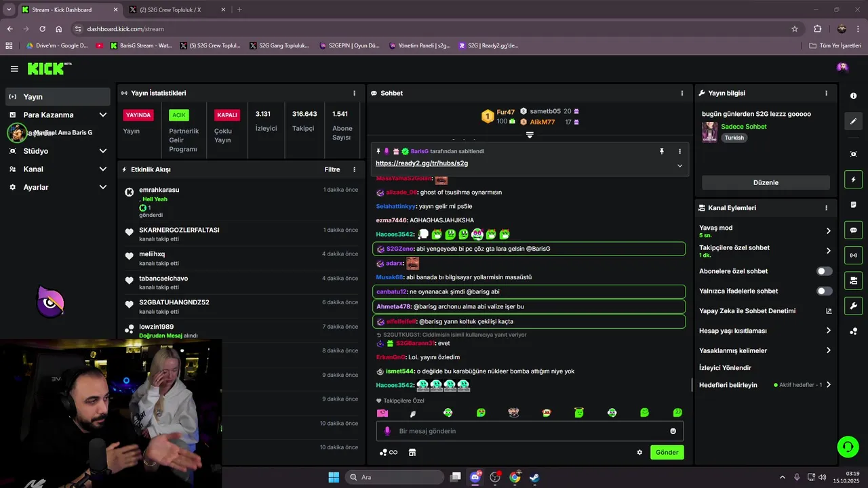Toggle Abonelere özel sohbet switch

click(x=824, y=271)
